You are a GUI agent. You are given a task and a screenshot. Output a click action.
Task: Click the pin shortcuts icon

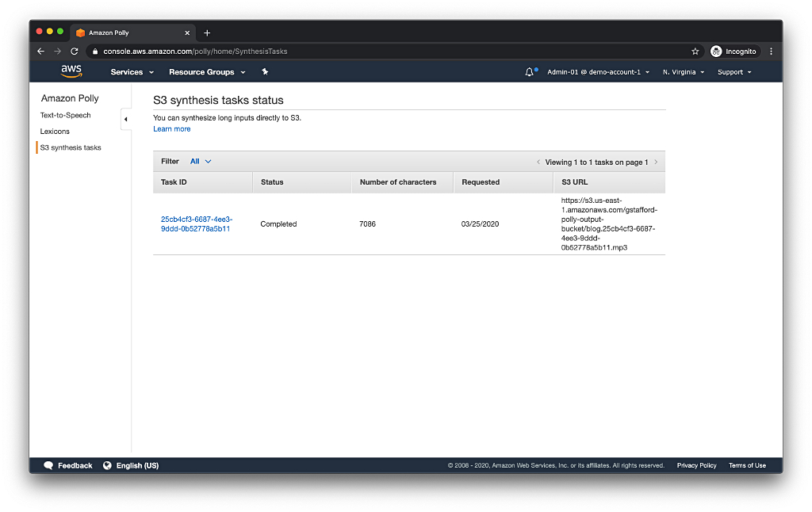click(265, 72)
